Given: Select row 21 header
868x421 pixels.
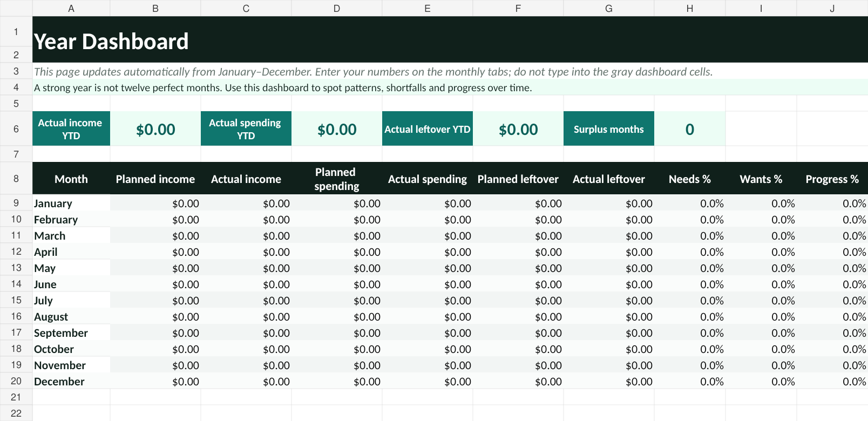Looking at the screenshot, I should pos(16,397).
